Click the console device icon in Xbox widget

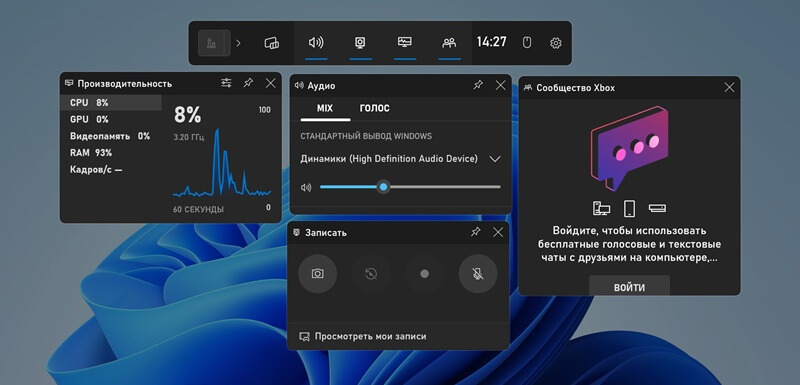tap(657, 208)
